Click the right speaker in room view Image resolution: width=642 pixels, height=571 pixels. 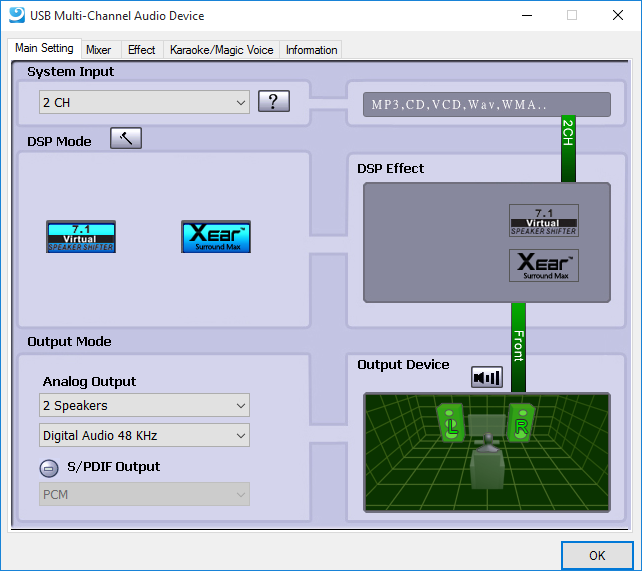(522, 424)
